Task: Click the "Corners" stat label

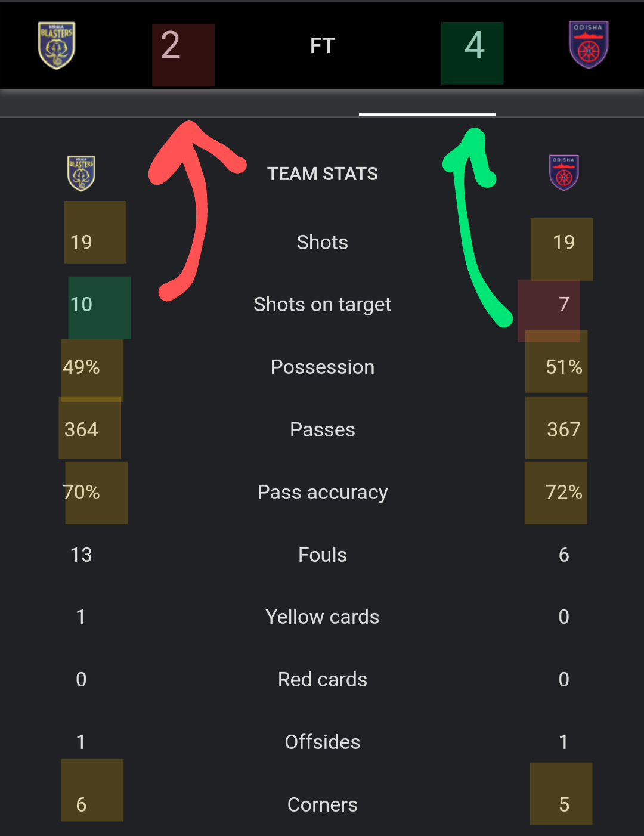Action: pyautogui.click(x=322, y=805)
